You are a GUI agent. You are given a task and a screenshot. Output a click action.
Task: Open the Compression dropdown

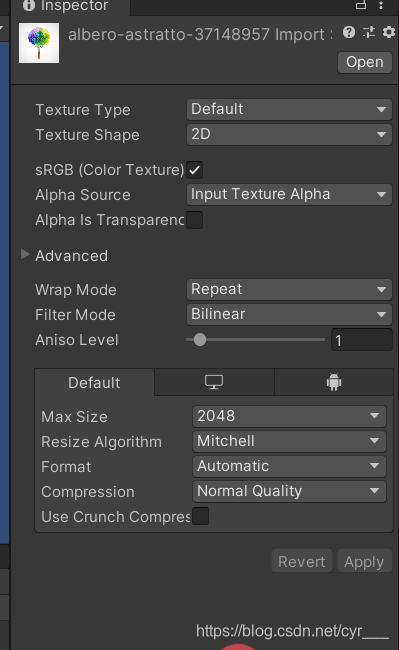tap(289, 491)
